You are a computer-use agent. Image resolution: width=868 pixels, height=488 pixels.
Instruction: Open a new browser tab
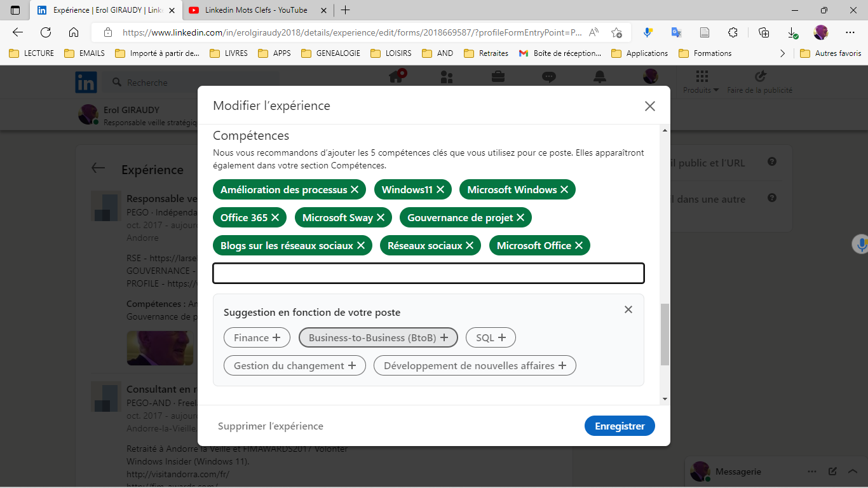(345, 10)
